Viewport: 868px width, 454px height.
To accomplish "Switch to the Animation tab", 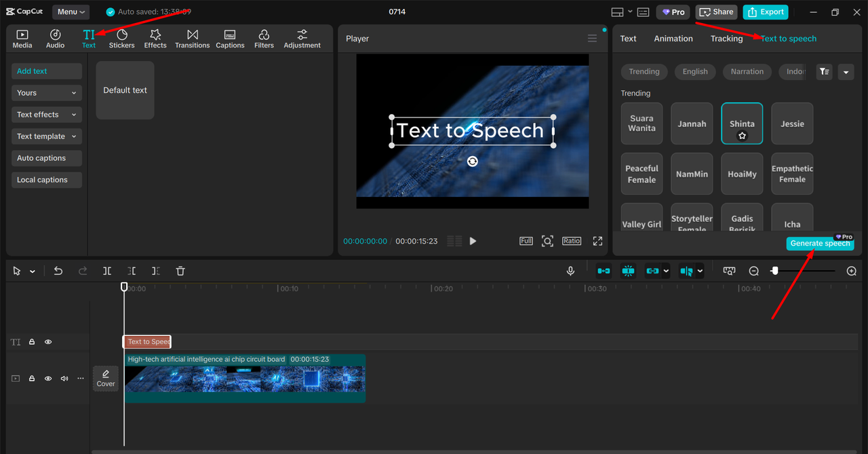I will [x=673, y=39].
